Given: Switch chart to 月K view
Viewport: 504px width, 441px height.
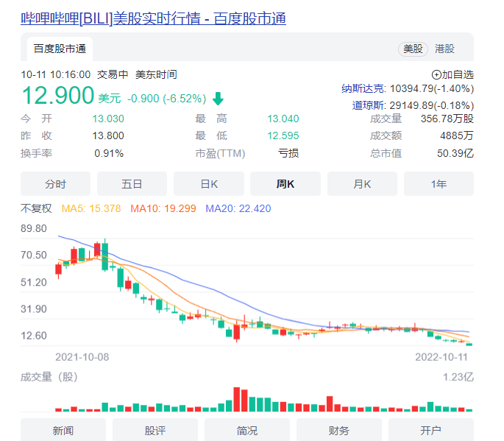Looking at the screenshot, I should point(362,184).
